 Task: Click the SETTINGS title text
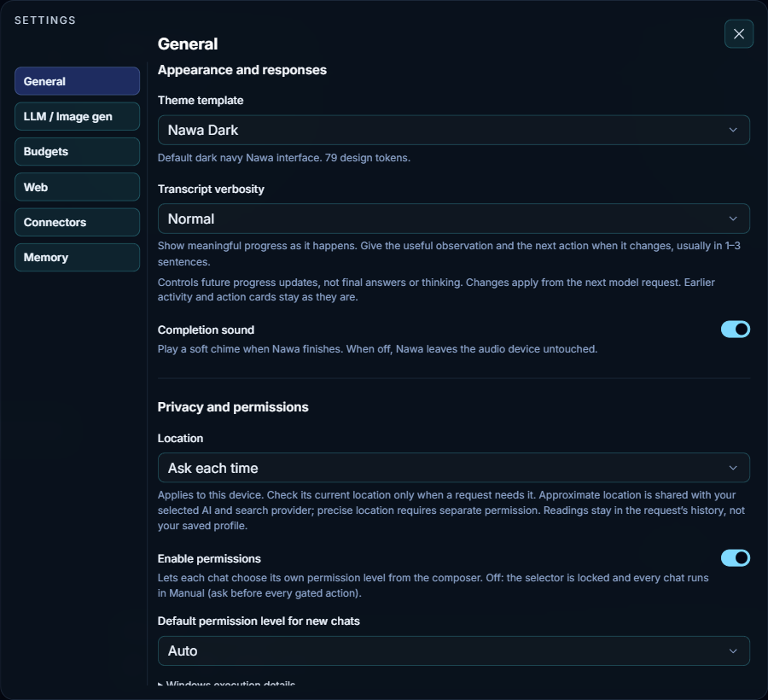click(x=45, y=20)
